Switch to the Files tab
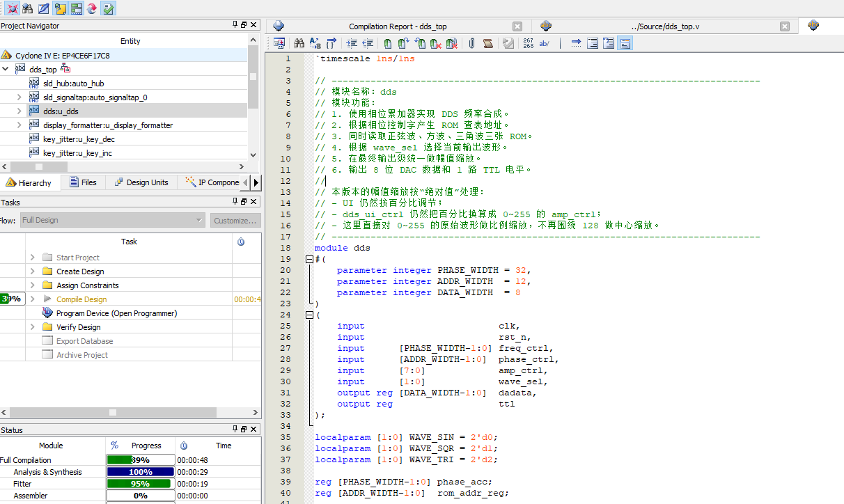 [82, 182]
